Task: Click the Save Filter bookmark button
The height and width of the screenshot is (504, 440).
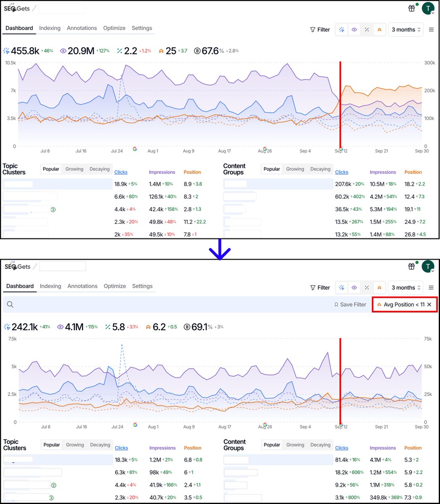Action: coord(350,304)
